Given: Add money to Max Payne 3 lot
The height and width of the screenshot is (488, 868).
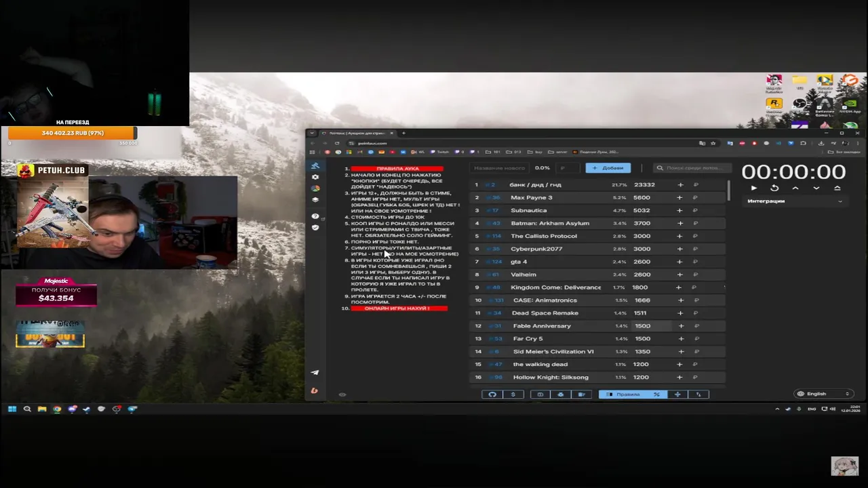Looking at the screenshot, I should pyautogui.click(x=680, y=198).
